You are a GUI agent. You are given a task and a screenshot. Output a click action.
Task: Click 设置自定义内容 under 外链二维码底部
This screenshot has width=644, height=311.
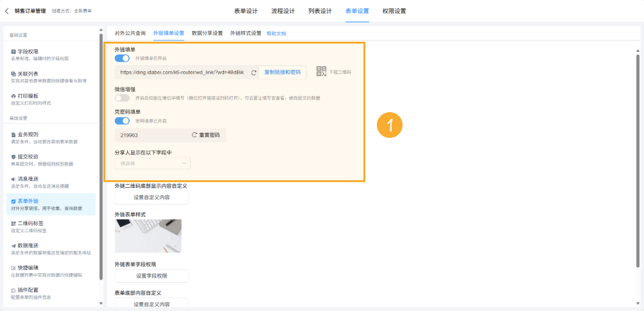(152, 198)
